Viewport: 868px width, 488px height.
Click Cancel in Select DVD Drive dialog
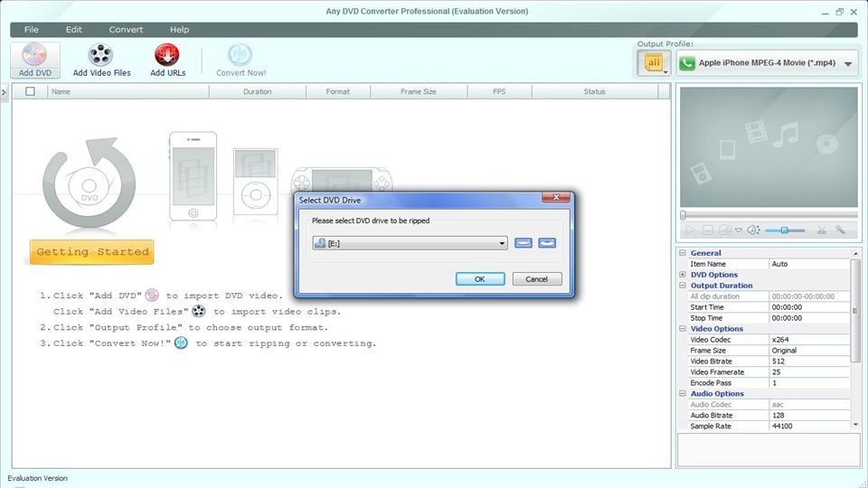click(536, 279)
